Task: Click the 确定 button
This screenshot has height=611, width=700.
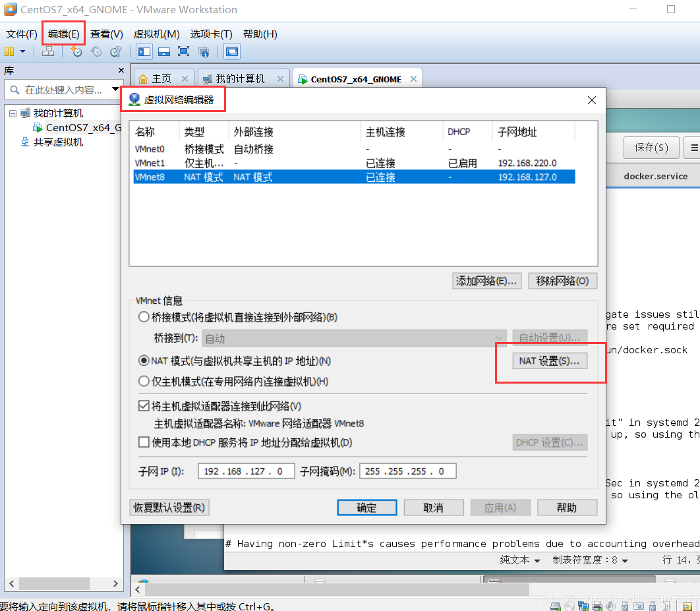Action: 367,508
